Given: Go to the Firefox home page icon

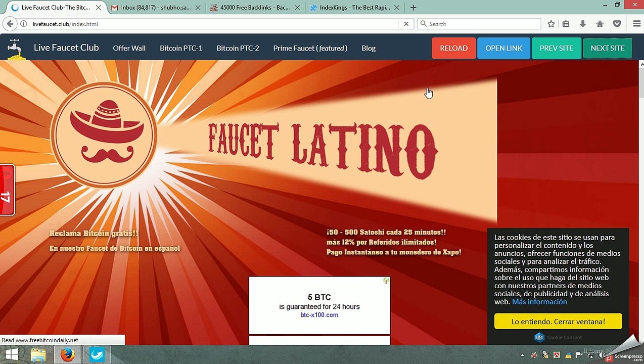Looking at the screenshot, I should coord(600,24).
